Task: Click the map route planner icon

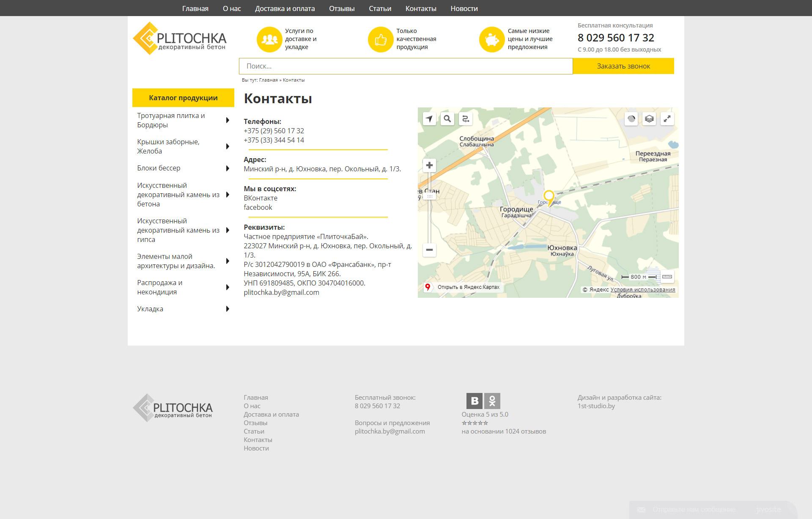Action: [465, 119]
